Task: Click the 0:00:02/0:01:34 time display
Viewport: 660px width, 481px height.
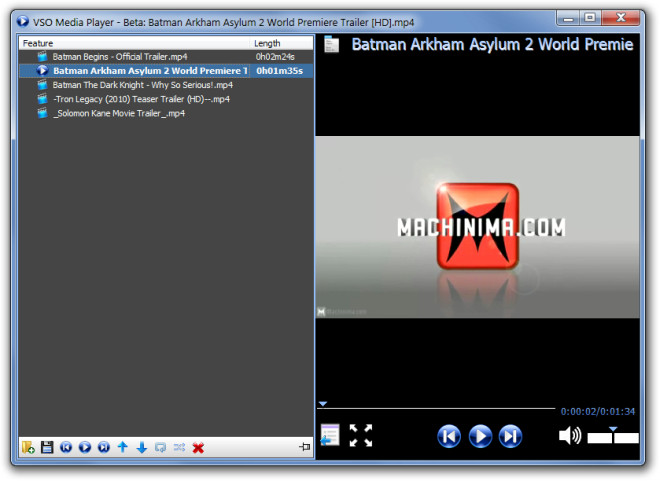Action: (598, 412)
